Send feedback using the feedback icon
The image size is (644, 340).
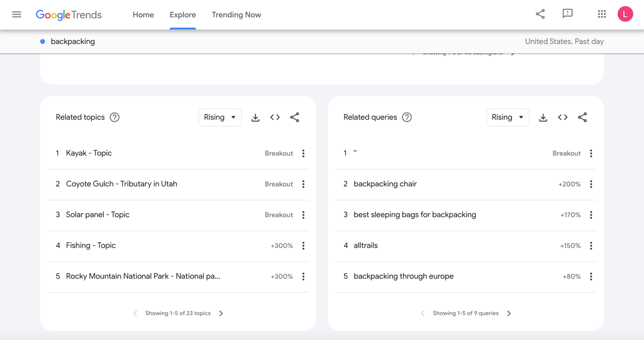point(567,14)
